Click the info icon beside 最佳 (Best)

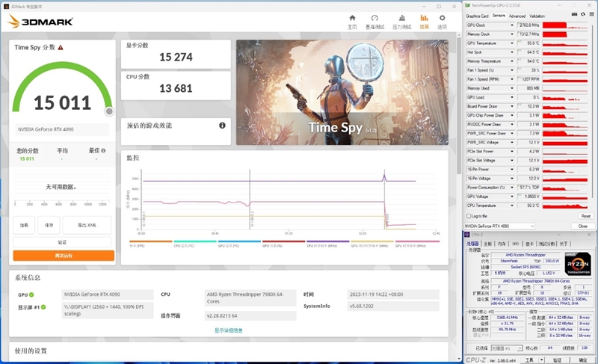[103, 150]
